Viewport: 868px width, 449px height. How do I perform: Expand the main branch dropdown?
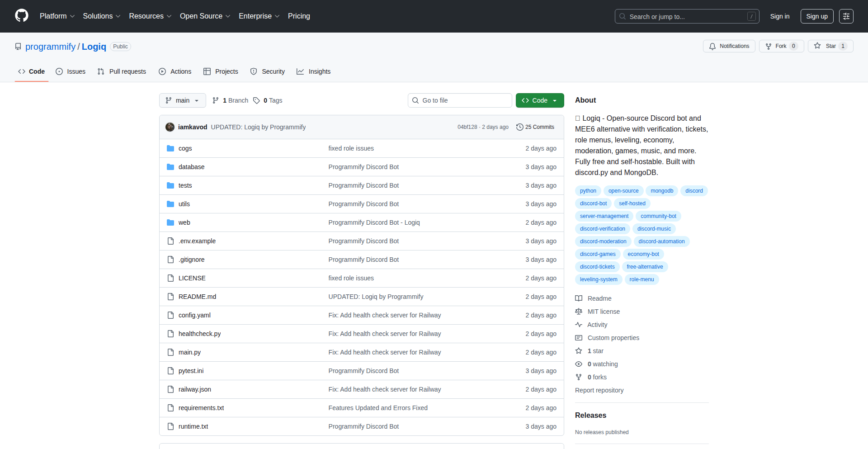click(182, 100)
